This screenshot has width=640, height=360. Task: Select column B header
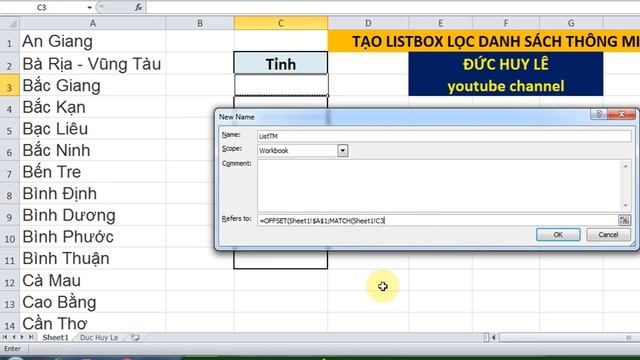pos(200,23)
